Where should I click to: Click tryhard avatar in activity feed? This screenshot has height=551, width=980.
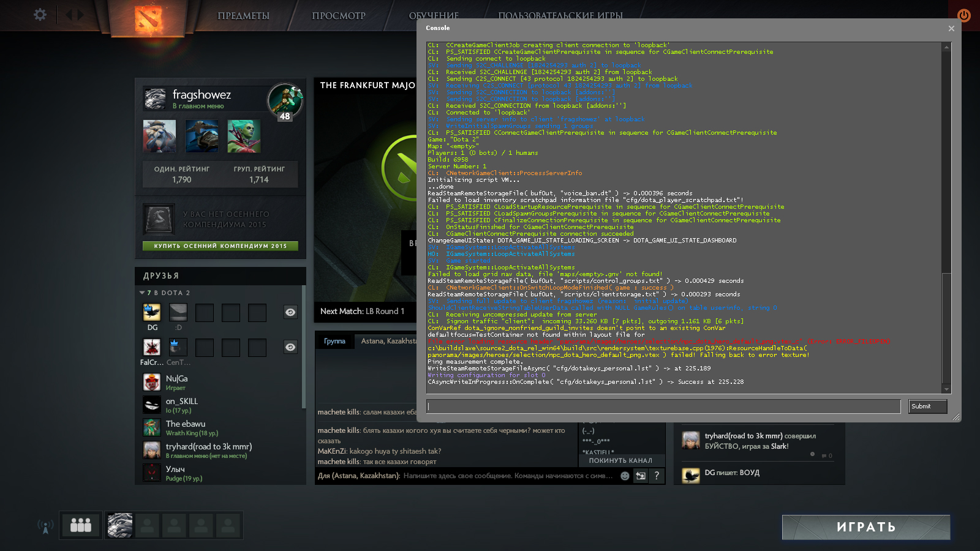pyautogui.click(x=691, y=441)
